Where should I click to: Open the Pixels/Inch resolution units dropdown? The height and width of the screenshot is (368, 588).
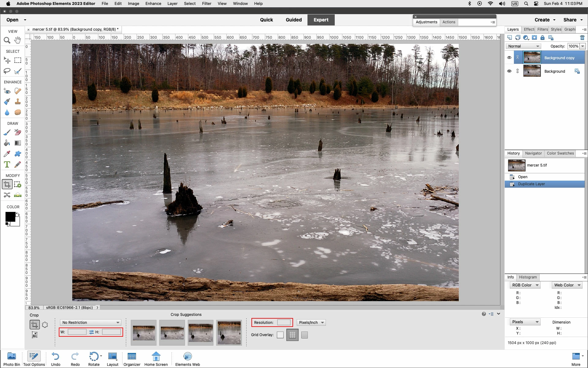(311, 323)
